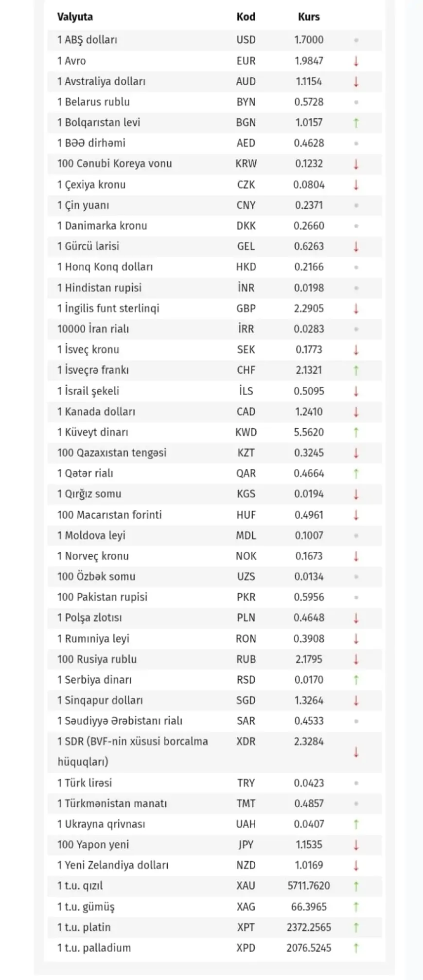
Task: Click the green up arrow in BGN row
Action: (x=356, y=123)
